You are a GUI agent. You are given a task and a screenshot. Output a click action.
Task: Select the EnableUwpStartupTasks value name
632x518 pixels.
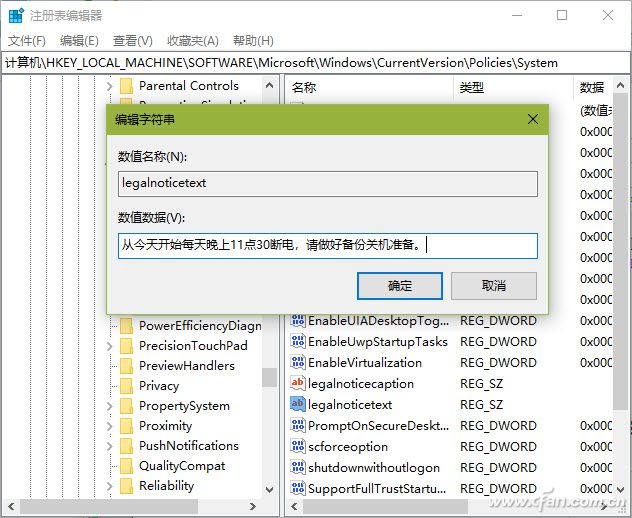(378, 342)
